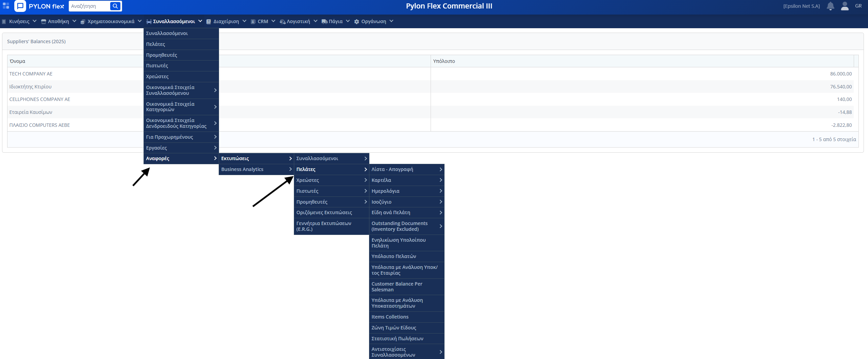Screen dimensions: 868x359
Task: Open Customer Balance Per Salesman report
Action: coord(406,287)
